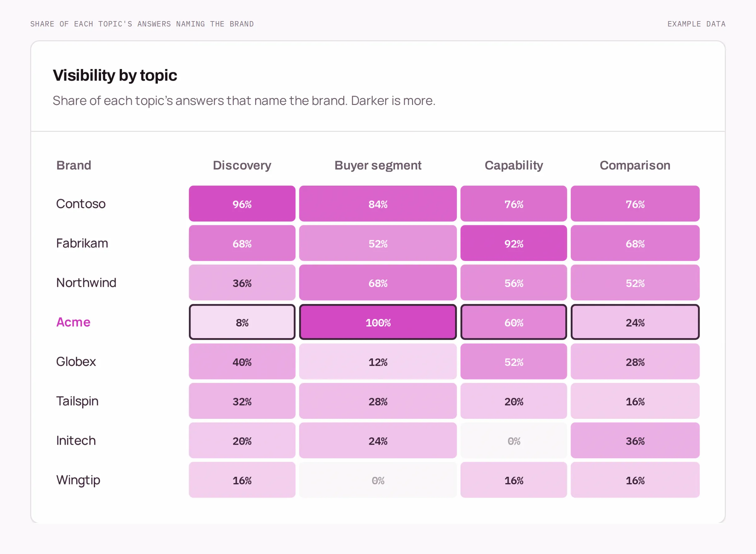Click Initech's 0% Capability cell

(x=514, y=440)
